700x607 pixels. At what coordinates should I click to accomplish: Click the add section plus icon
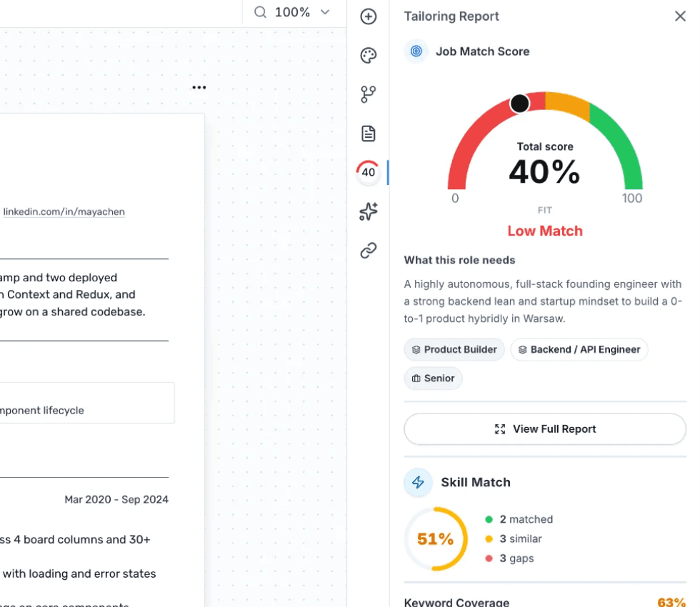point(369,16)
